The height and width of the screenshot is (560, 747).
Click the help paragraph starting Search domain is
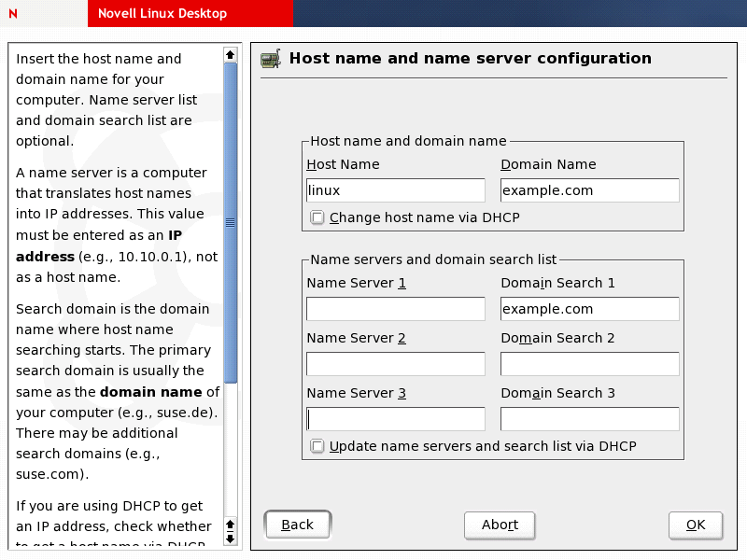118,391
